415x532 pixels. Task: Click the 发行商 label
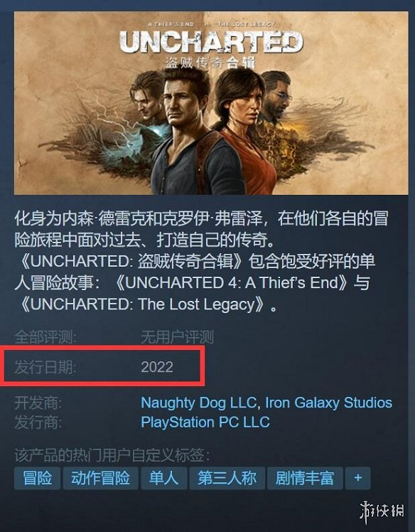[x=38, y=422]
